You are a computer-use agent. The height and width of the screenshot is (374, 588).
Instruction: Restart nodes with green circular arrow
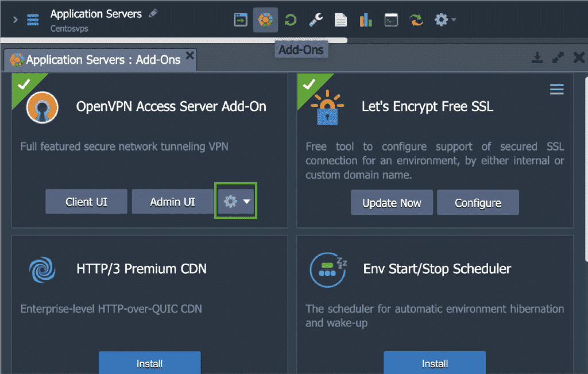tap(291, 20)
